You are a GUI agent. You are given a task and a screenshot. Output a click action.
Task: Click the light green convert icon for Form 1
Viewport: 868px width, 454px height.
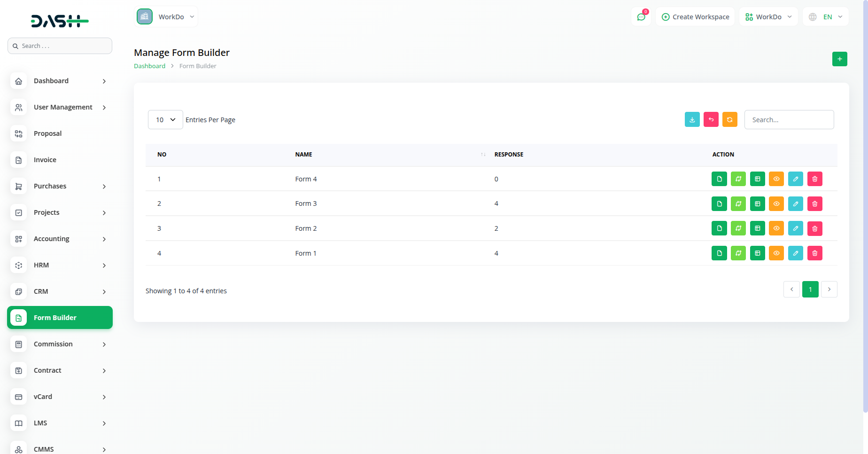[738, 253]
